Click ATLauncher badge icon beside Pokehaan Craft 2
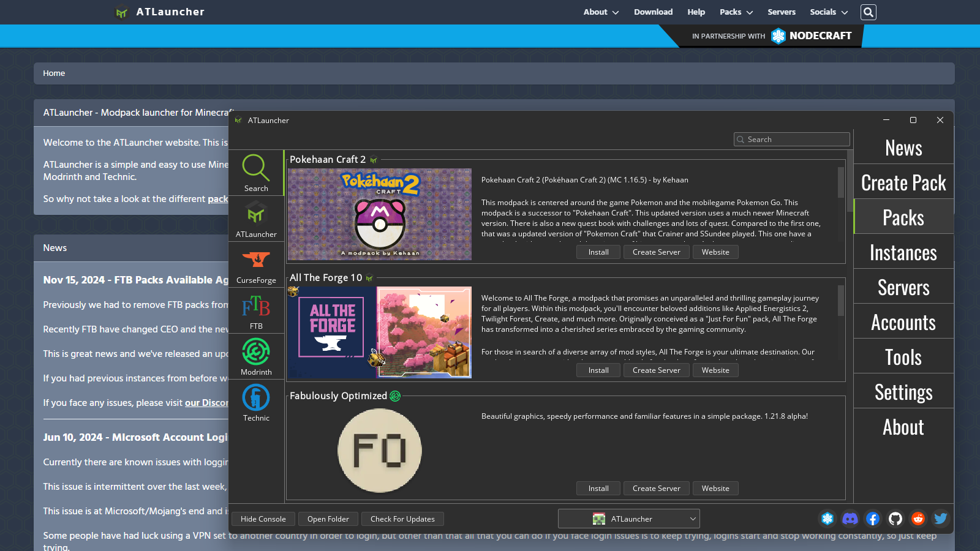This screenshot has height=551, width=980. pos(374,160)
